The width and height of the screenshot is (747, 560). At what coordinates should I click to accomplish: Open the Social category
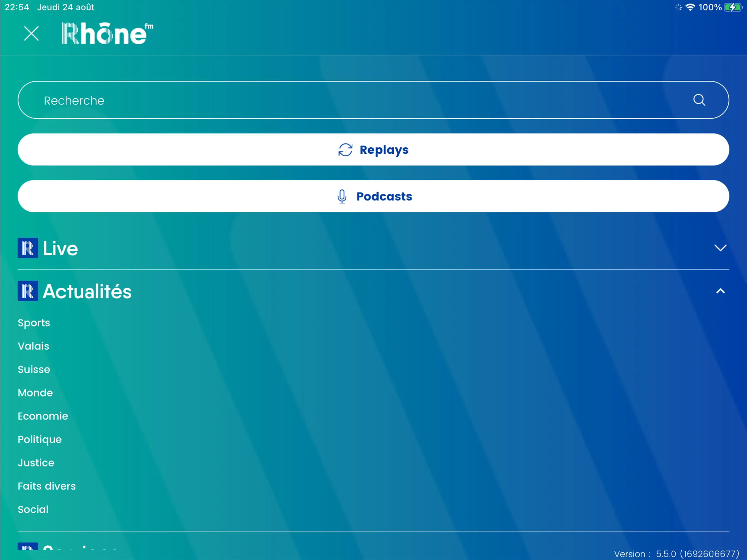33,509
